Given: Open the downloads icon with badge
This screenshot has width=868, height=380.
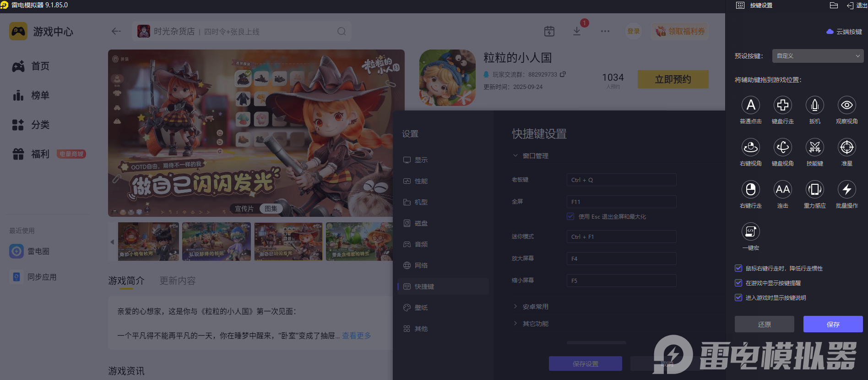Looking at the screenshot, I should point(577,31).
